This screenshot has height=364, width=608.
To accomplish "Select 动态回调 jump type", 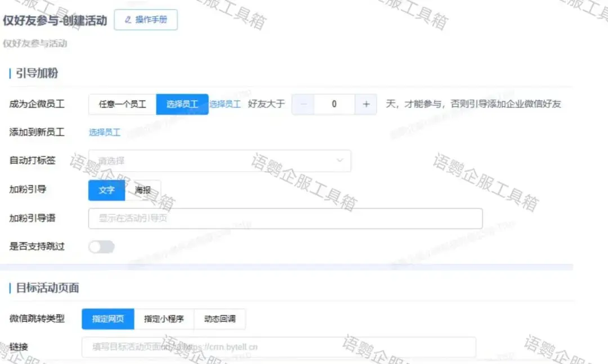I will 220,319.
